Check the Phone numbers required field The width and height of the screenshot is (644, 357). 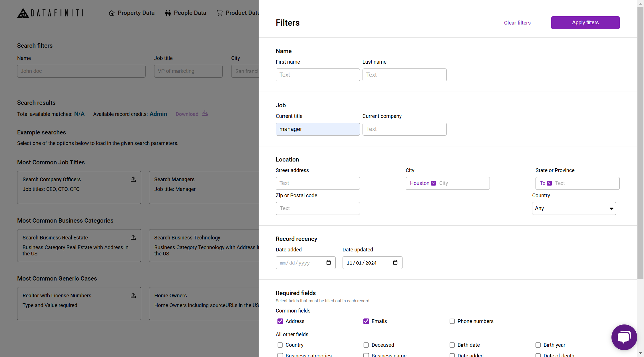(452, 321)
